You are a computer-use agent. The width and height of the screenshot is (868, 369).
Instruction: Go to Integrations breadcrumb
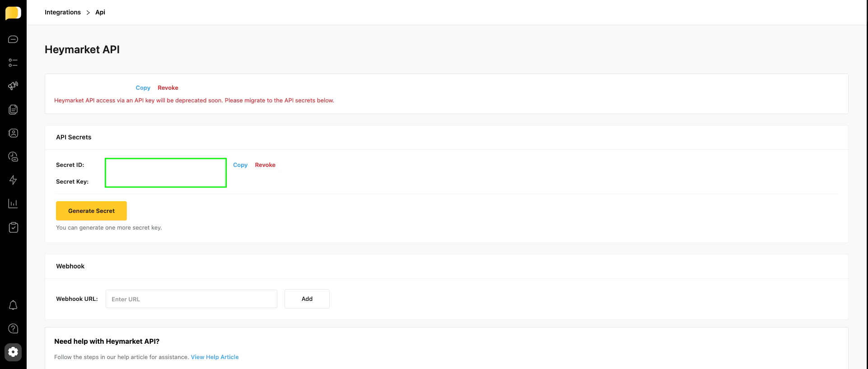(x=63, y=12)
